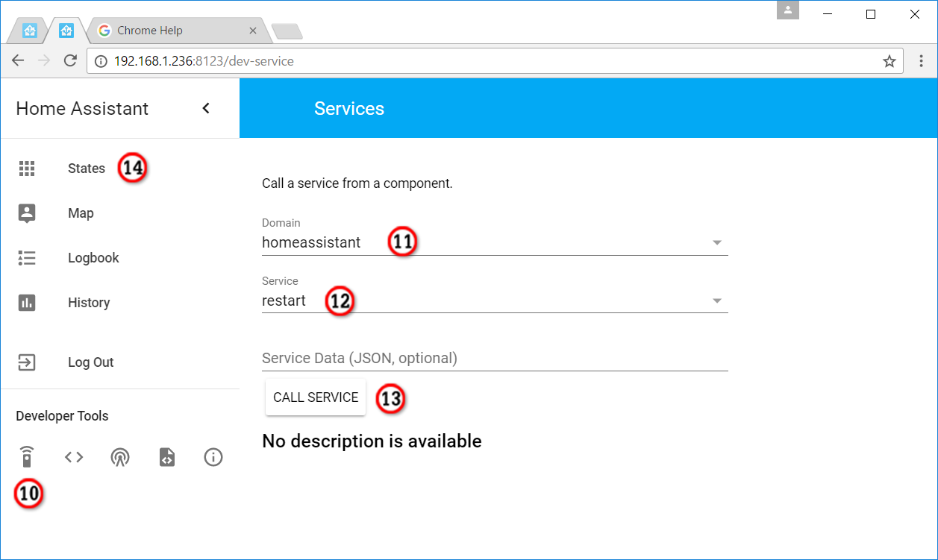The height and width of the screenshot is (560, 938).
Task: Bookmark this page with the star icon
Action: (x=889, y=61)
